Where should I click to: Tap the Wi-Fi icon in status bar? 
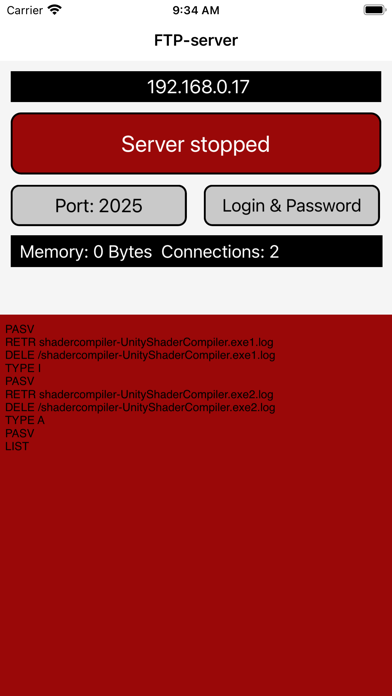tap(55, 10)
